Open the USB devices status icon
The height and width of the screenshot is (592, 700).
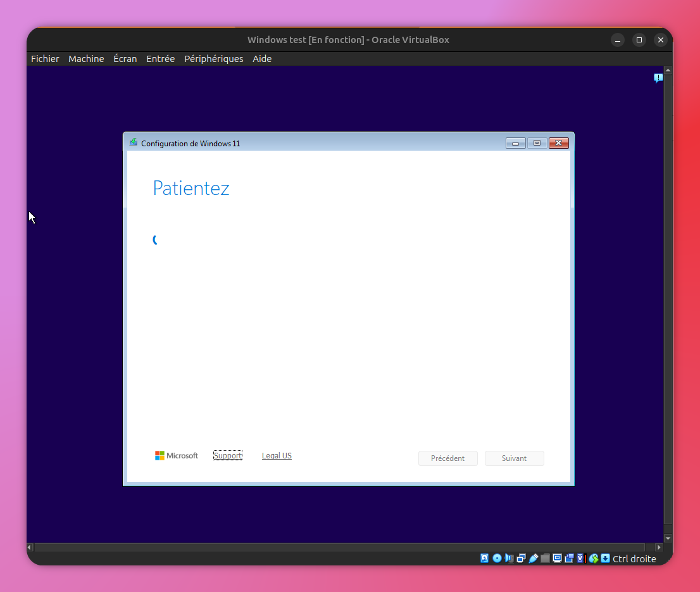click(x=533, y=558)
